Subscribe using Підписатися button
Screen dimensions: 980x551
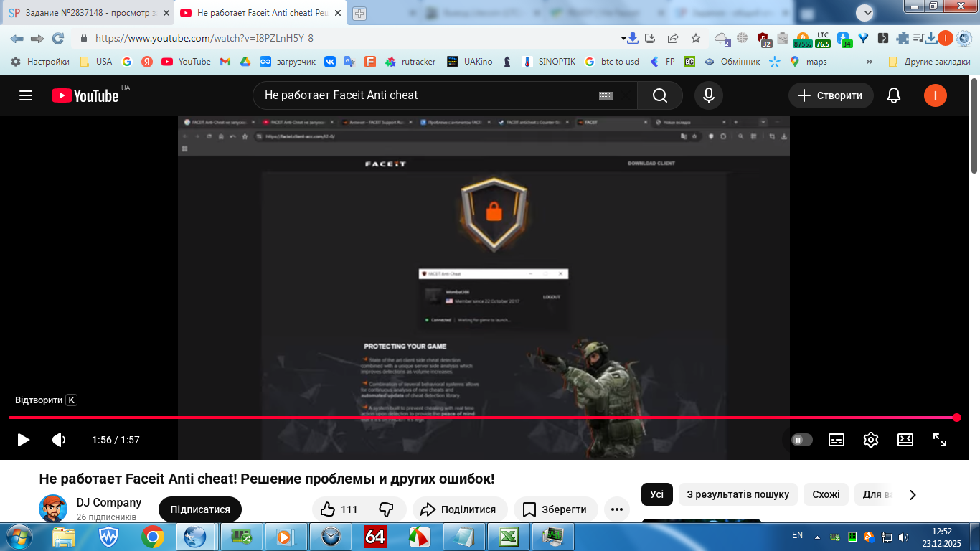click(200, 509)
